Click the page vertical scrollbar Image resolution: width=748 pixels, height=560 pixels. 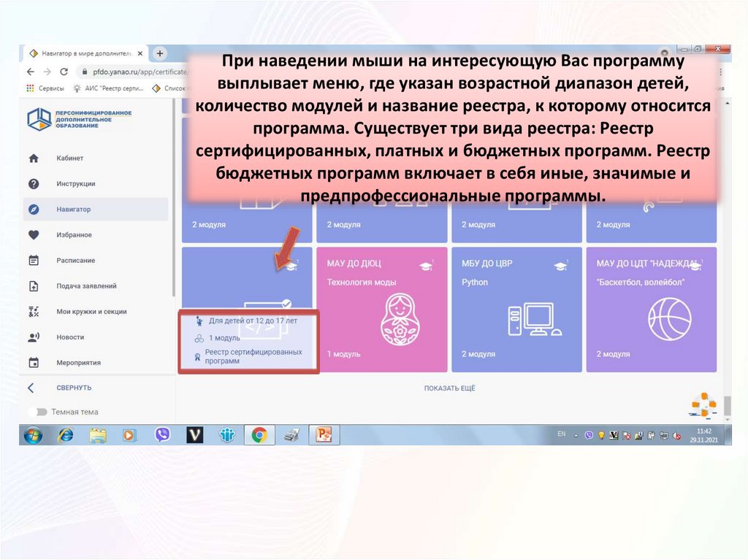[727, 407]
